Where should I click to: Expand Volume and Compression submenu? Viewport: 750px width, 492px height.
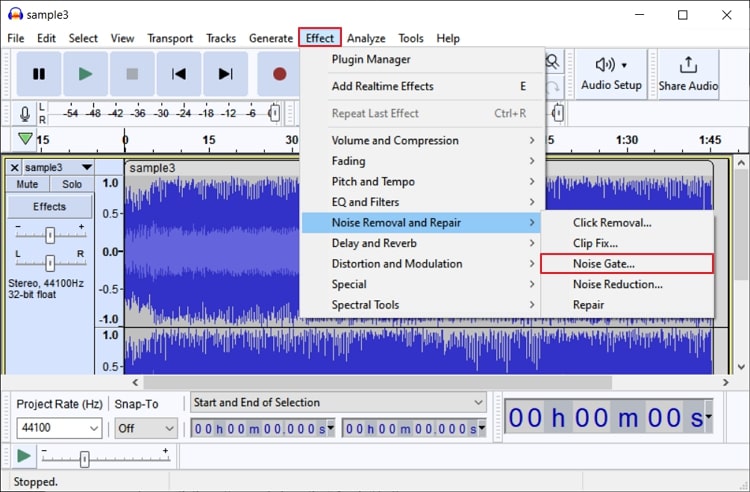click(423, 141)
